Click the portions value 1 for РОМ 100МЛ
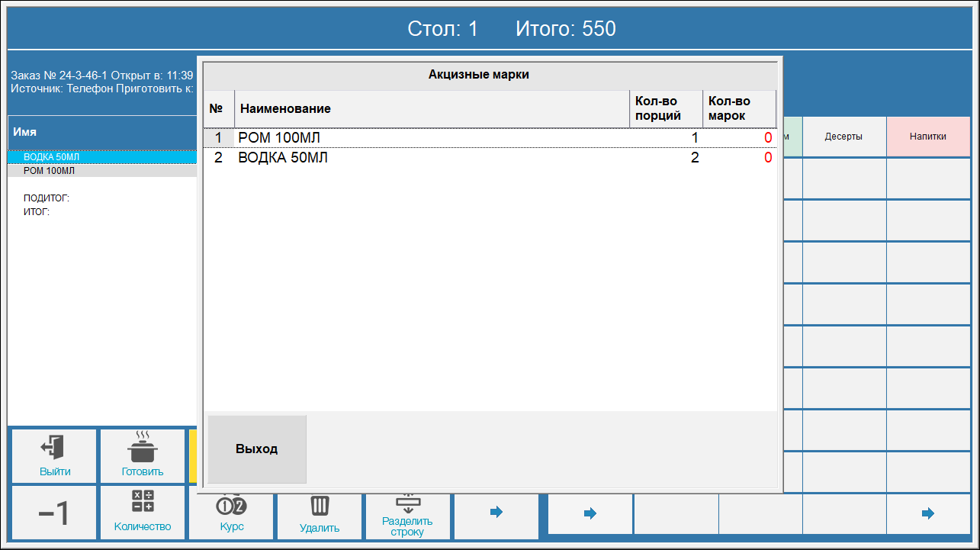The image size is (980, 550). [695, 138]
